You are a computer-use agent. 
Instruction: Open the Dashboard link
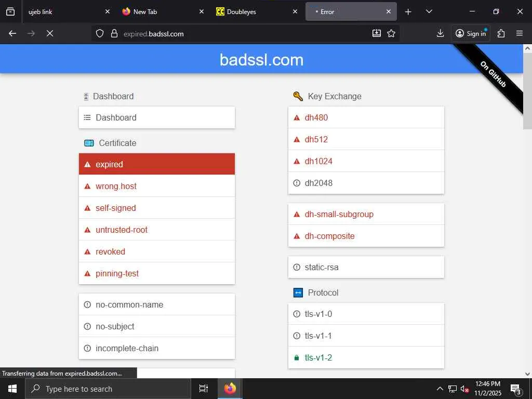(x=157, y=117)
